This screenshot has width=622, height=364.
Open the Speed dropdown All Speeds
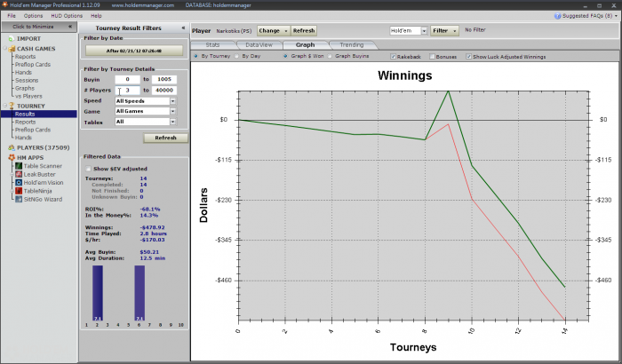pyautogui.click(x=145, y=101)
